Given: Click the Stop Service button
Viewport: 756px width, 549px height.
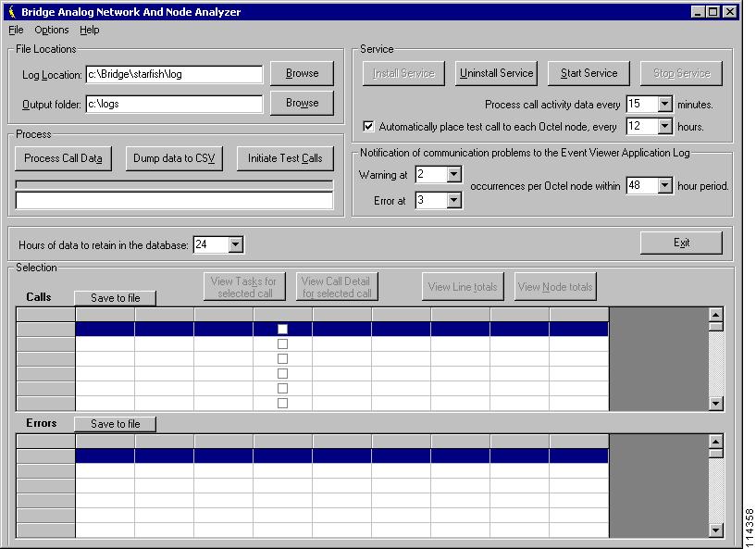Looking at the screenshot, I should click(681, 73).
